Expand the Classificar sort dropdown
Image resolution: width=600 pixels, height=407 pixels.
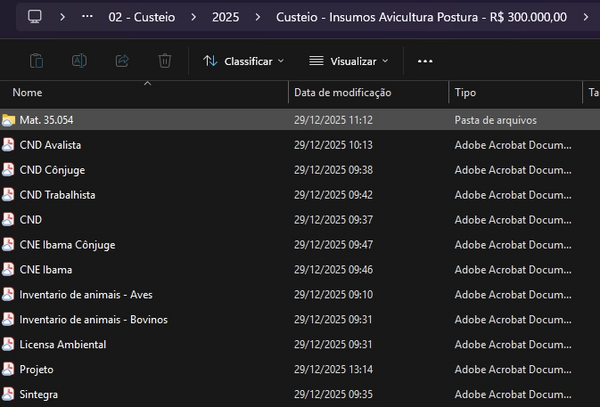[x=243, y=61]
